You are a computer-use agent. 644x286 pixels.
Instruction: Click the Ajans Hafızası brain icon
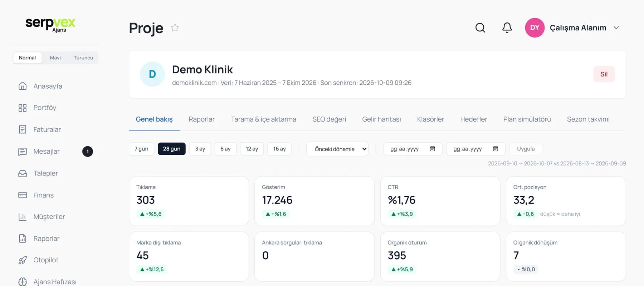click(x=23, y=282)
